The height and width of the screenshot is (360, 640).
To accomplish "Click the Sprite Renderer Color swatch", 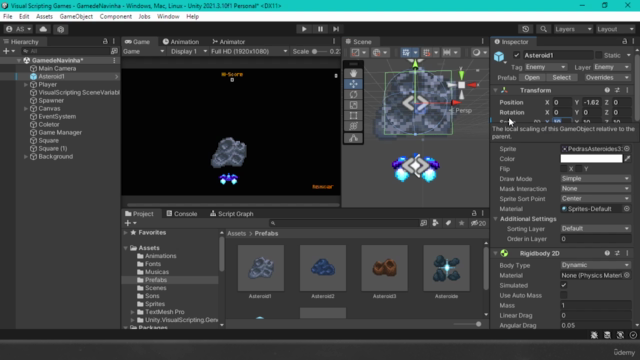I will click(x=591, y=159).
